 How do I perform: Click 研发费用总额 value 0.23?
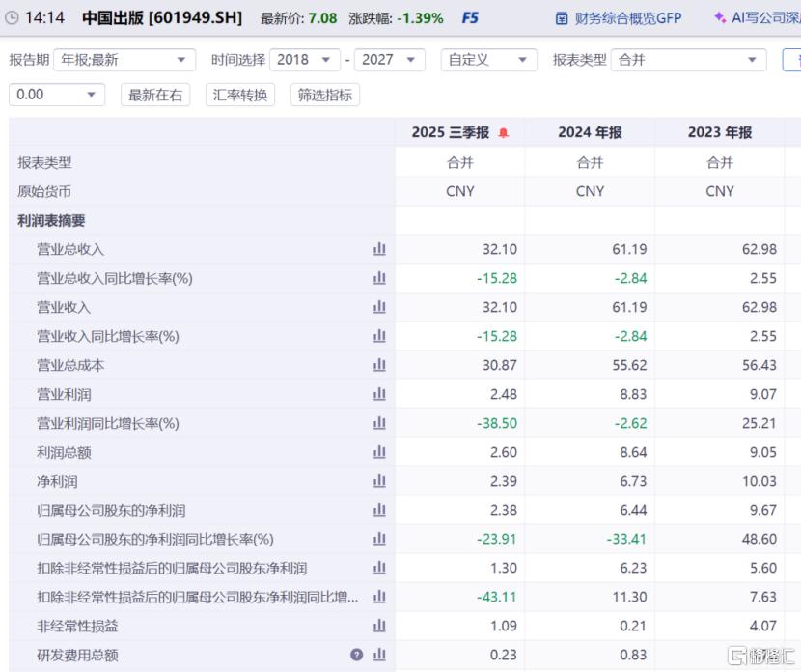(x=503, y=655)
